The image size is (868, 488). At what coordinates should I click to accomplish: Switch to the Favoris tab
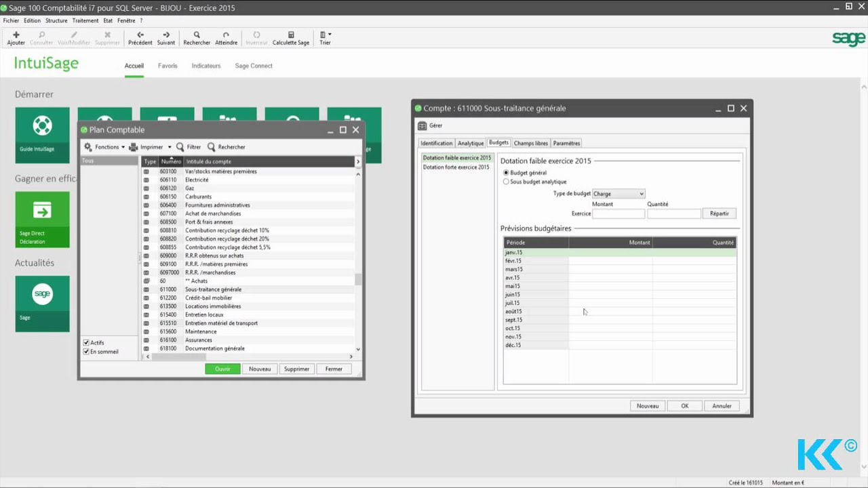pos(167,66)
